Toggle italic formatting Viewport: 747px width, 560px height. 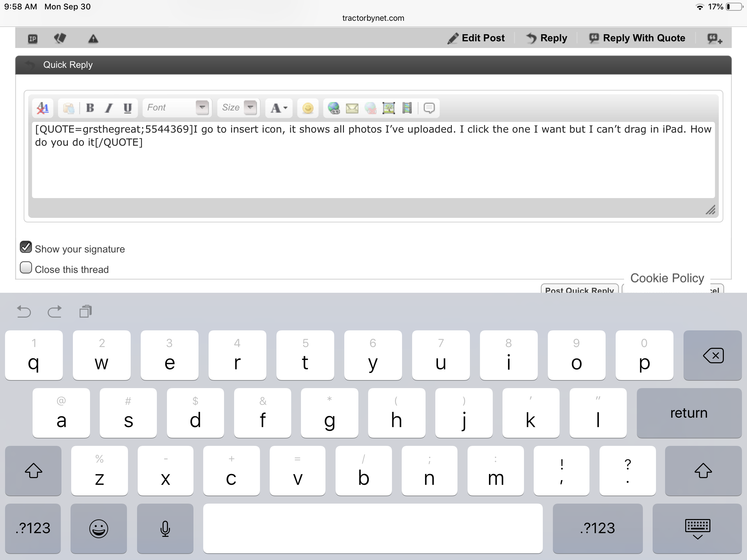109,108
